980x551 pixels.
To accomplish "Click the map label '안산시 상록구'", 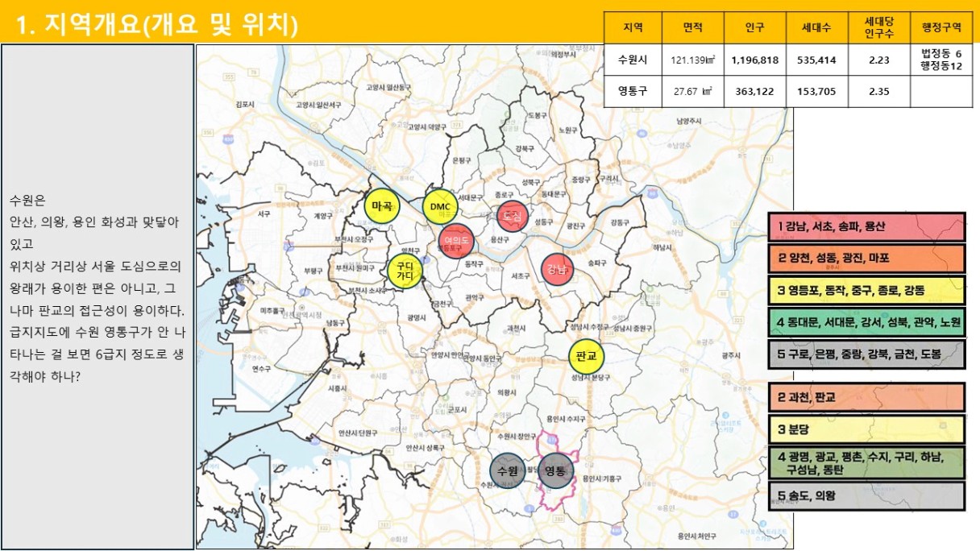I will click(426, 448).
